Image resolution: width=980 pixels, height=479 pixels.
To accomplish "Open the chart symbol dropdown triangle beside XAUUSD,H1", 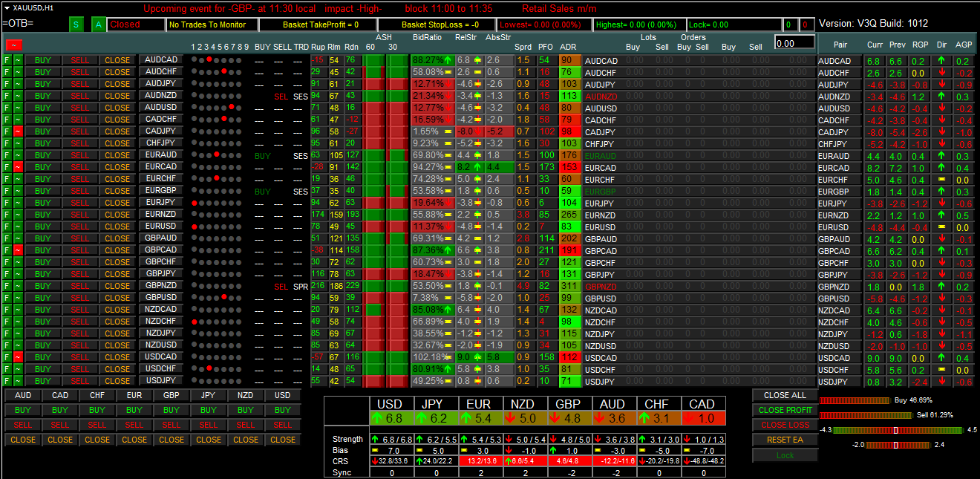I will (x=7, y=7).
